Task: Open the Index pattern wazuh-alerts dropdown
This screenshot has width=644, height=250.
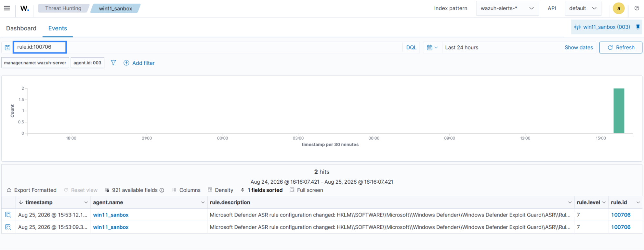Action: 507,8
